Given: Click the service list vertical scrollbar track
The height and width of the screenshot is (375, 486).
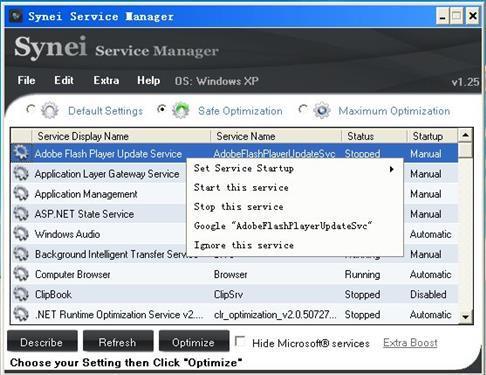Looking at the screenshot, I should [465, 233].
